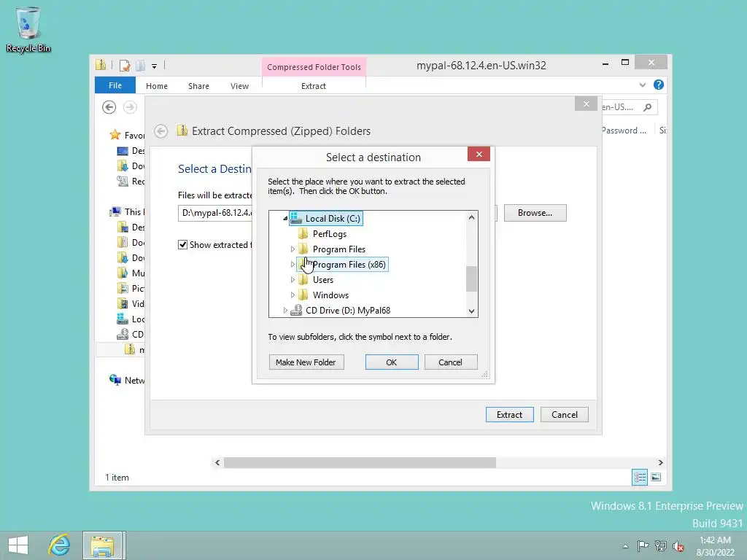Cancel the Select a destination dialog

tap(451, 362)
